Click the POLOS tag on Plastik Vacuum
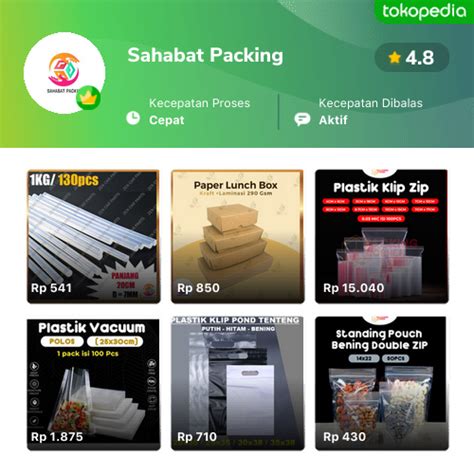 click(62, 342)
